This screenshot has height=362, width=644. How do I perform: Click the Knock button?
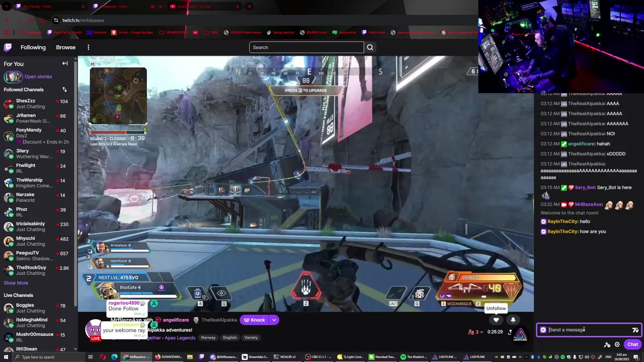(x=254, y=320)
